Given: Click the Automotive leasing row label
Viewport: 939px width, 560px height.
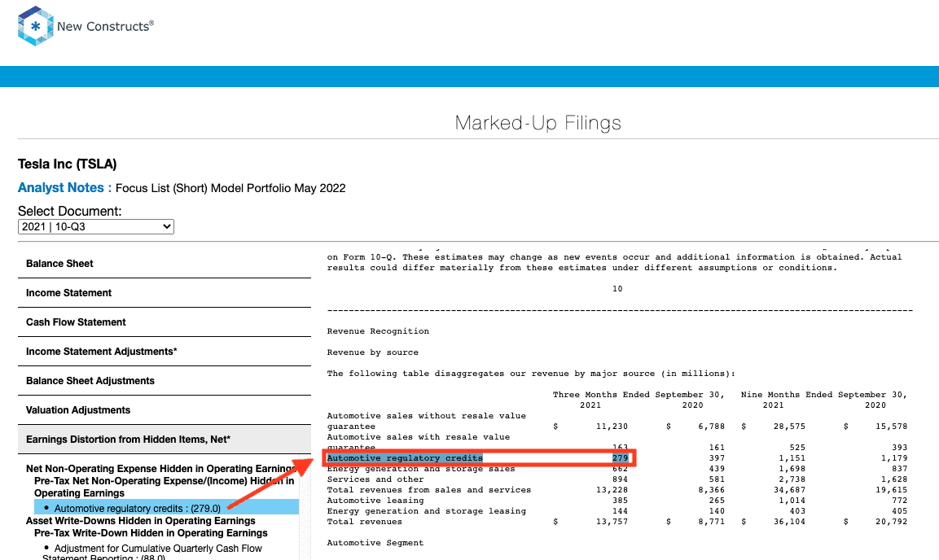Looking at the screenshot, I should point(375,501).
